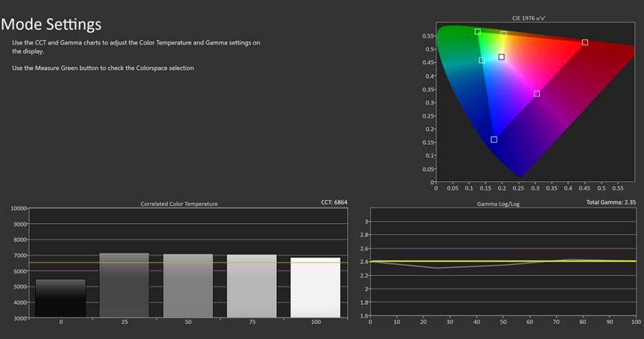Click the blue primary marker on CIE chart
Viewport: 644px width, 339px height.
tap(494, 140)
